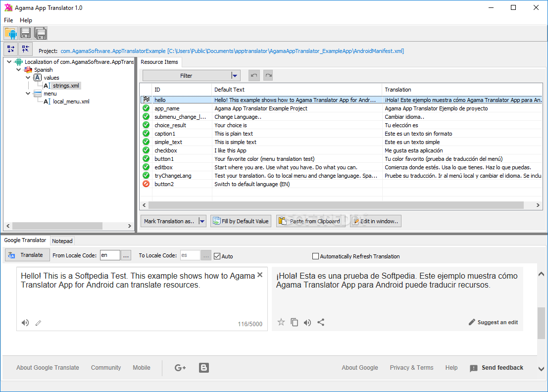Click the Community footer link
The height and width of the screenshot is (392, 548).
tap(106, 368)
